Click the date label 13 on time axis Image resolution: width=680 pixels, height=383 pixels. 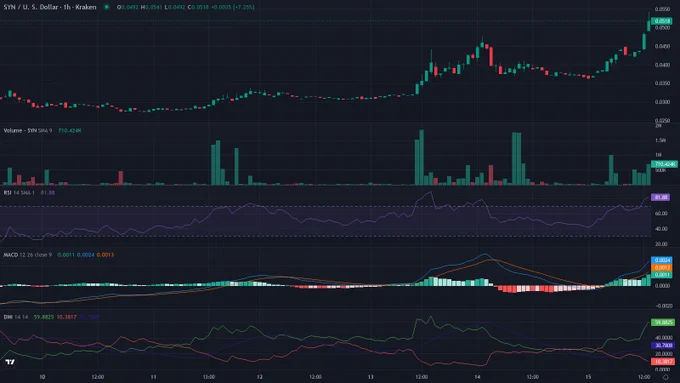[371, 377]
